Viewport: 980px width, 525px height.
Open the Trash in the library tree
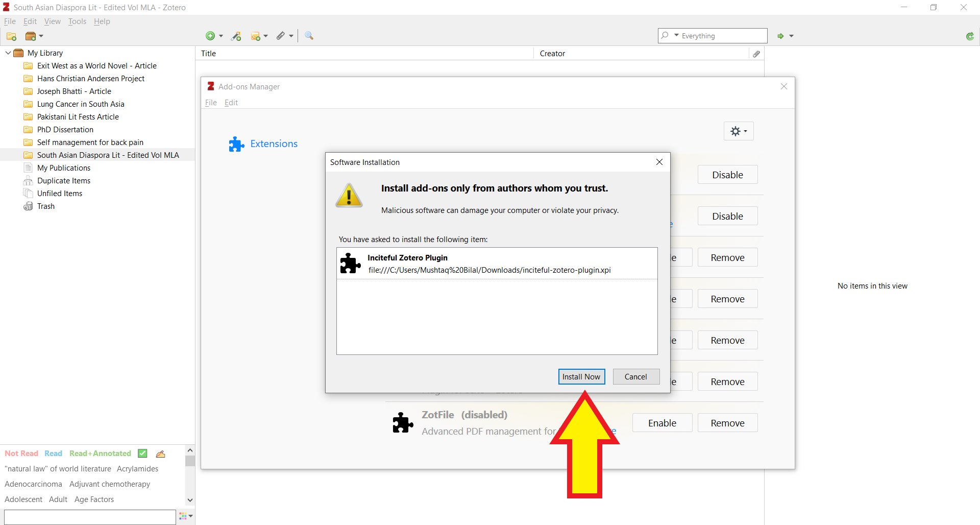coord(45,206)
